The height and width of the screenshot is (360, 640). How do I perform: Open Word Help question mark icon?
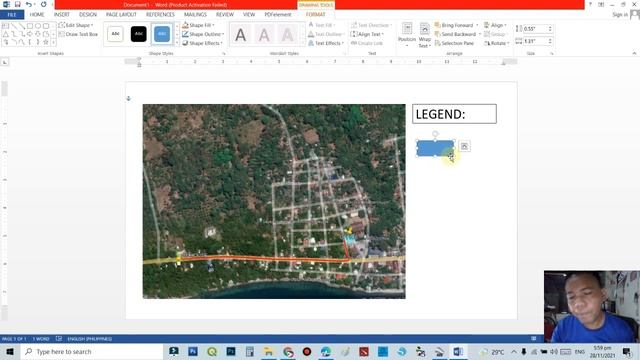tap(590, 4)
